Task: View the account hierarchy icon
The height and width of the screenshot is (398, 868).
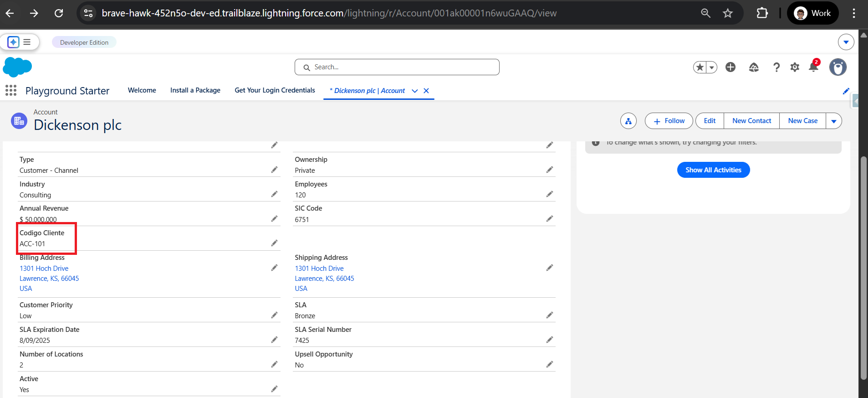Action: click(628, 121)
